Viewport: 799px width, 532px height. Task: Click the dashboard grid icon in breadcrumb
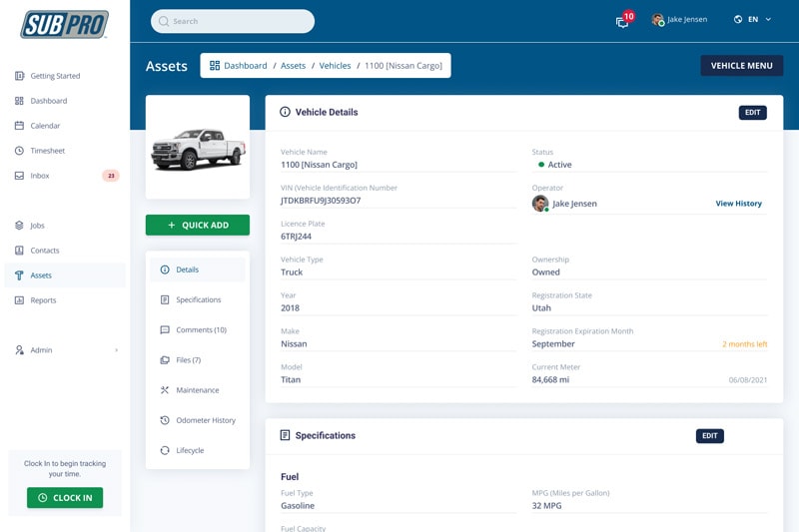[215, 66]
